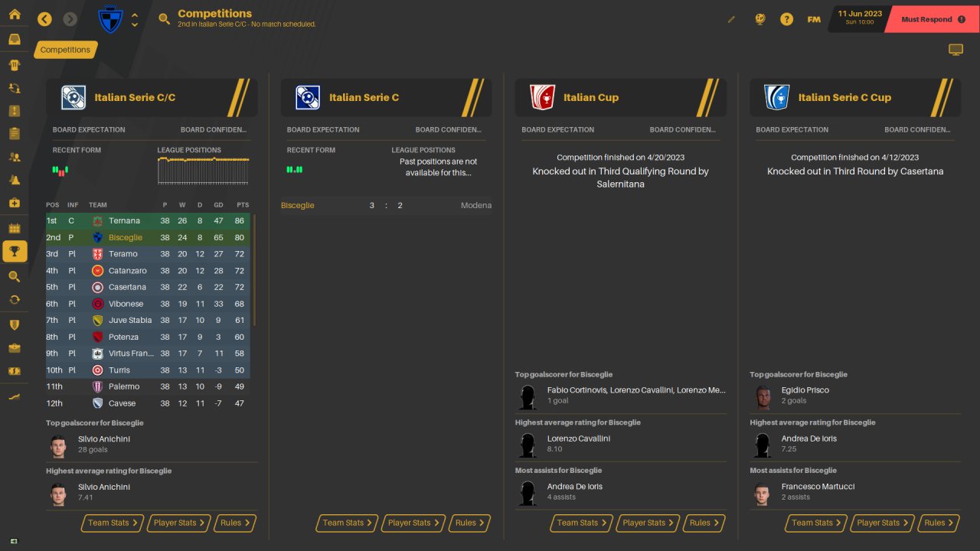Open Rules for Italian Serie C Cup
980x551 pixels.
coord(938,523)
